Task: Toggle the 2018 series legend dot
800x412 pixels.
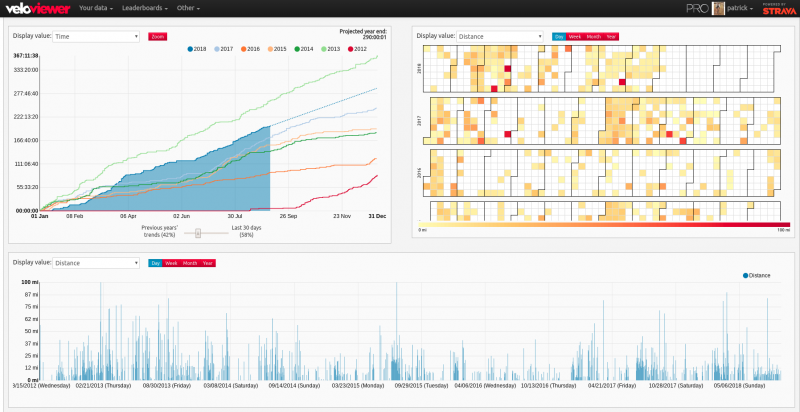Action: 191,49
